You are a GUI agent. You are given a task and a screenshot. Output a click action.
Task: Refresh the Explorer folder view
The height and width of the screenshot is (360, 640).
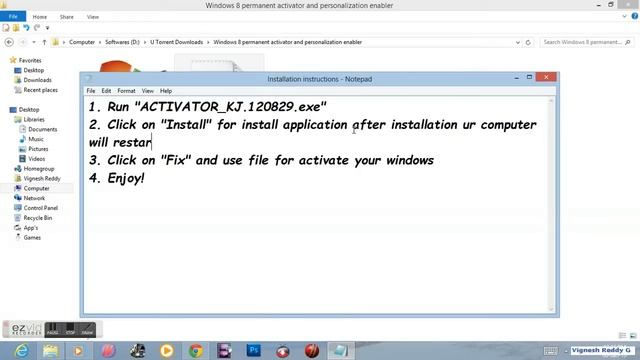tap(528, 42)
